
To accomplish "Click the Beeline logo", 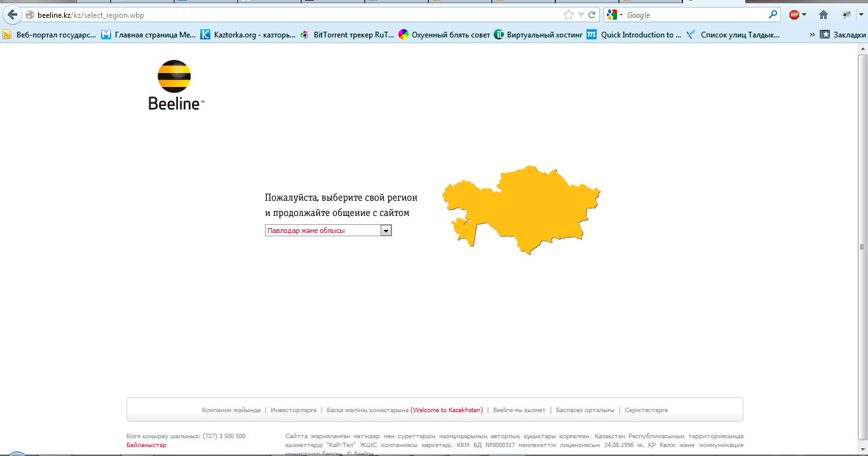I will click(175, 86).
